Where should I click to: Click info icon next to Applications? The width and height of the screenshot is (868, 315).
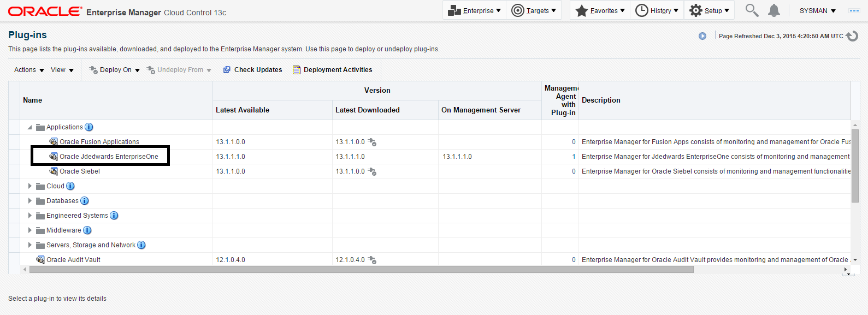(89, 127)
